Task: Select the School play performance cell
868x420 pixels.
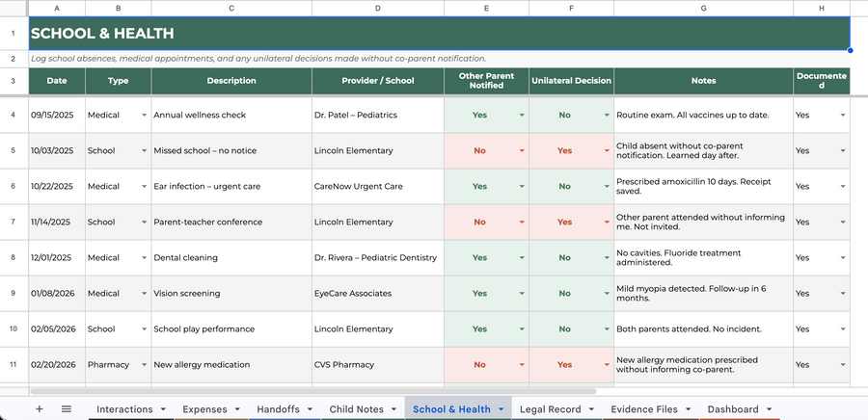Action: pyautogui.click(x=231, y=329)
